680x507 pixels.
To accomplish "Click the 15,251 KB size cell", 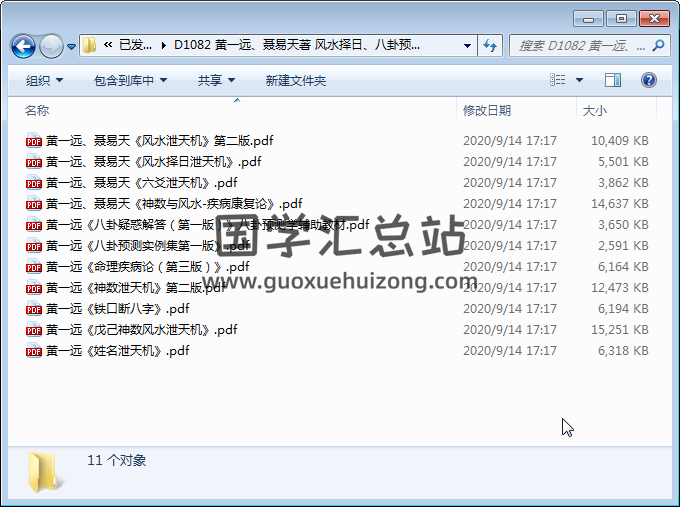I will (620, 330).
